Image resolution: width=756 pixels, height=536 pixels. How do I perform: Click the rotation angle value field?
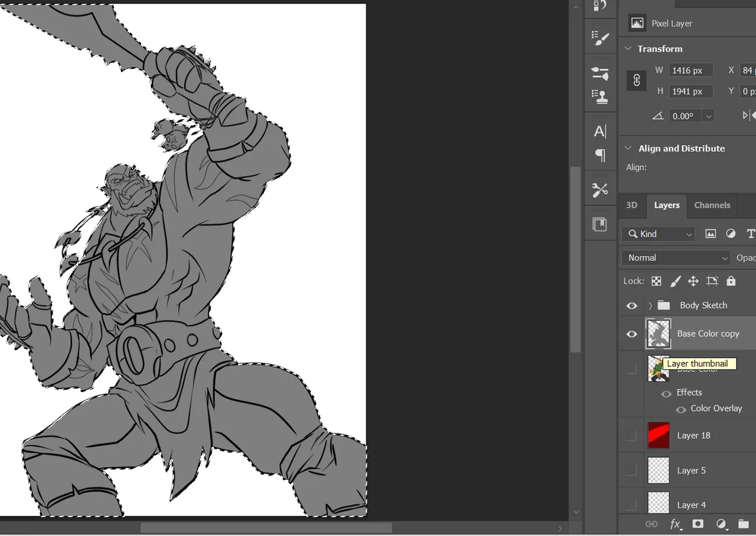pyautogui.click(x=686, y=116)
